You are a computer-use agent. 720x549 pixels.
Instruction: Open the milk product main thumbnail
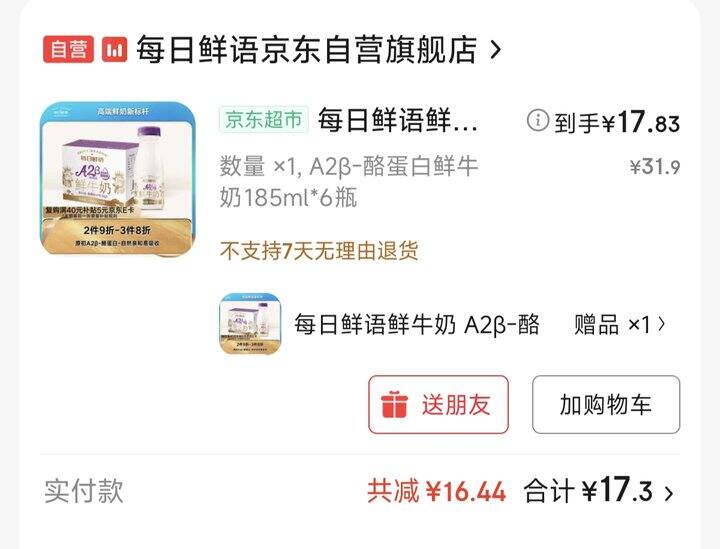118,179
